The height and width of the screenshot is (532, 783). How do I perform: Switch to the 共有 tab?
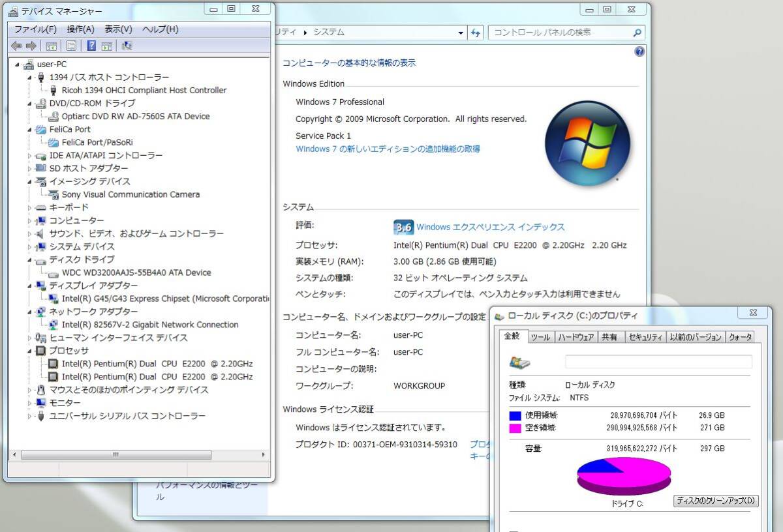pos(609,337)
